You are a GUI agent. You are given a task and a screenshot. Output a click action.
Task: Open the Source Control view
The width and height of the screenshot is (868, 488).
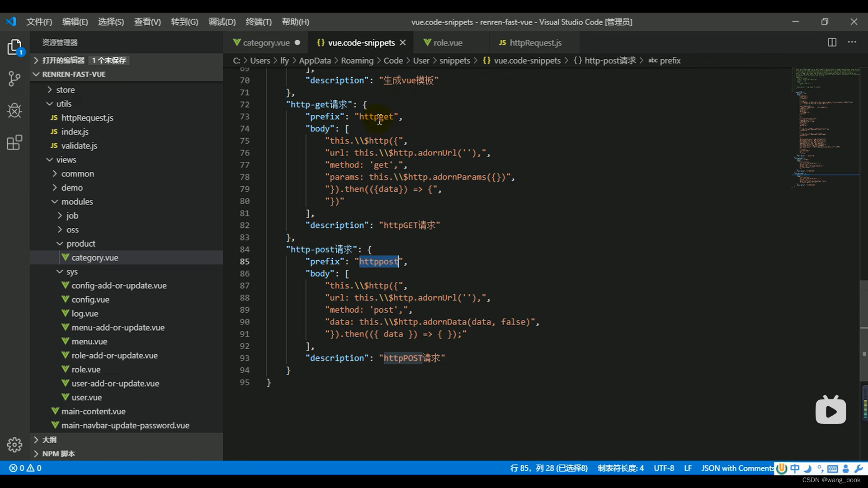tap(14, 79)
